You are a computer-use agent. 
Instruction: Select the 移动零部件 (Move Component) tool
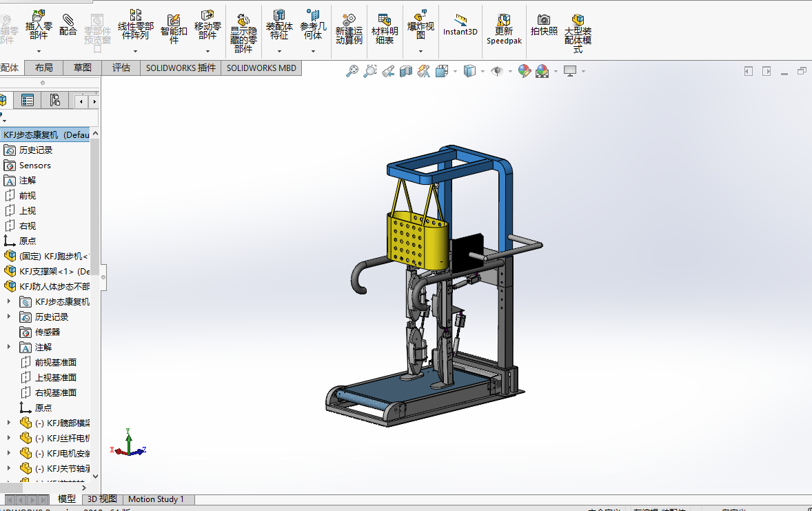tap(207, 25)
